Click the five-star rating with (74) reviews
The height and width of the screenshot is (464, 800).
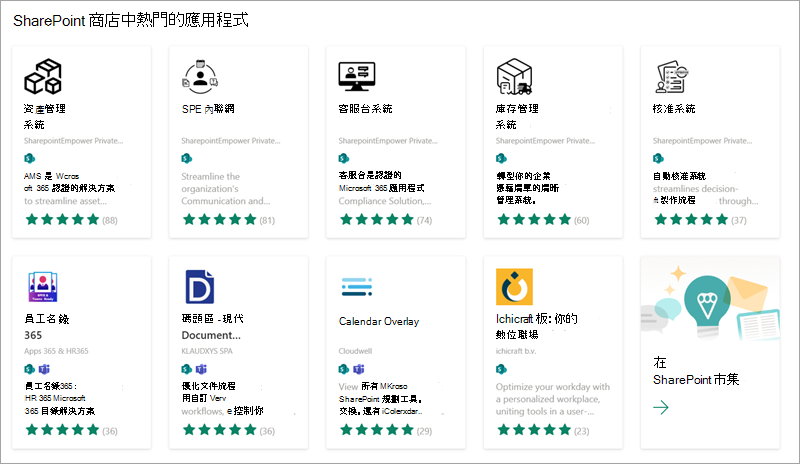[386, 220]
